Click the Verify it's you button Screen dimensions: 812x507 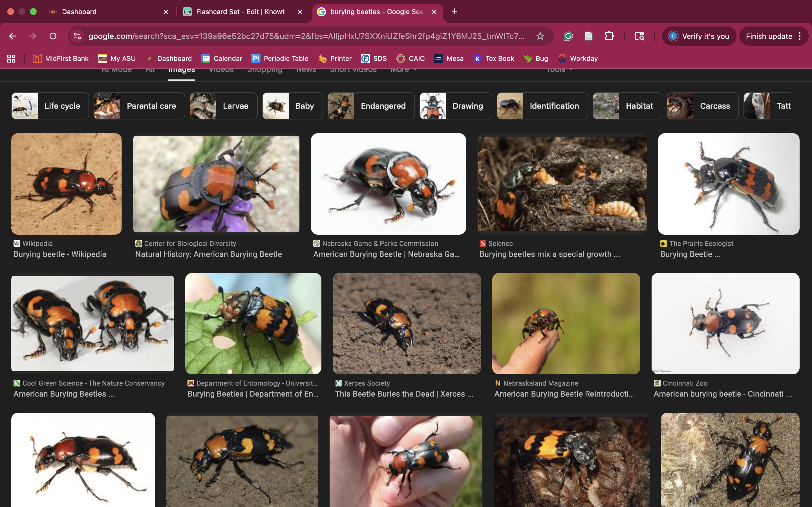click(x=699, y=36)
